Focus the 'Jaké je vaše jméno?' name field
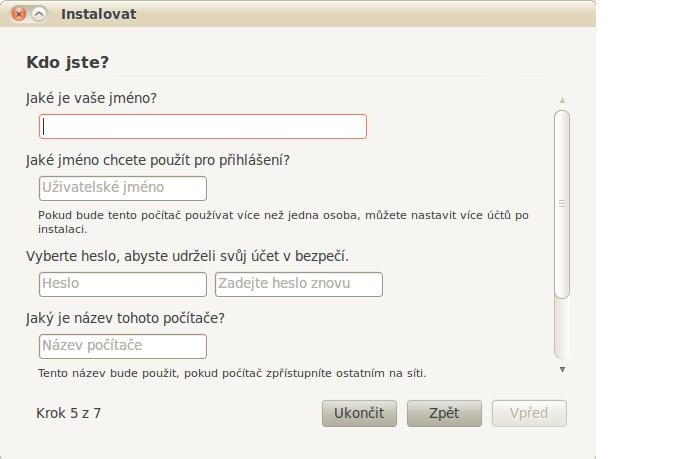683x459 pixels. coord(203,127)
